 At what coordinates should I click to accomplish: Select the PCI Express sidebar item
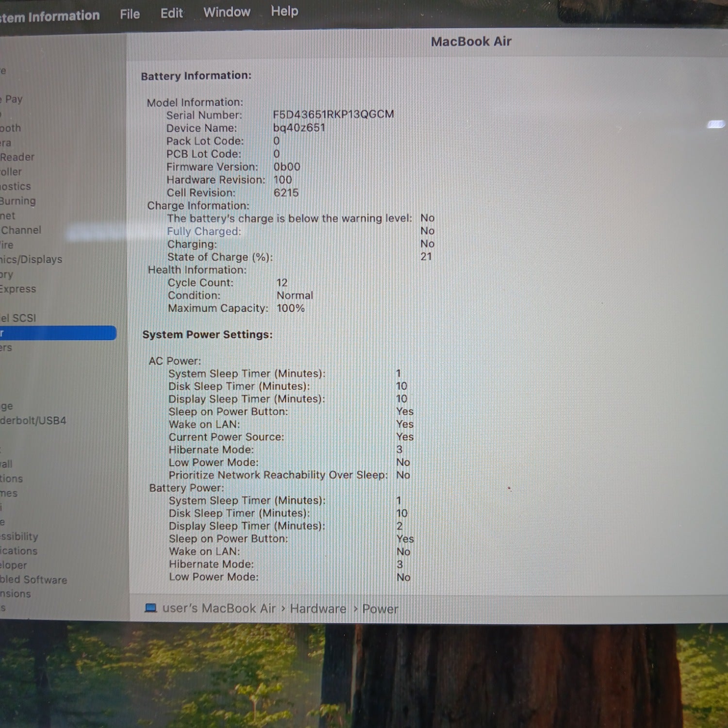point(18,289)
